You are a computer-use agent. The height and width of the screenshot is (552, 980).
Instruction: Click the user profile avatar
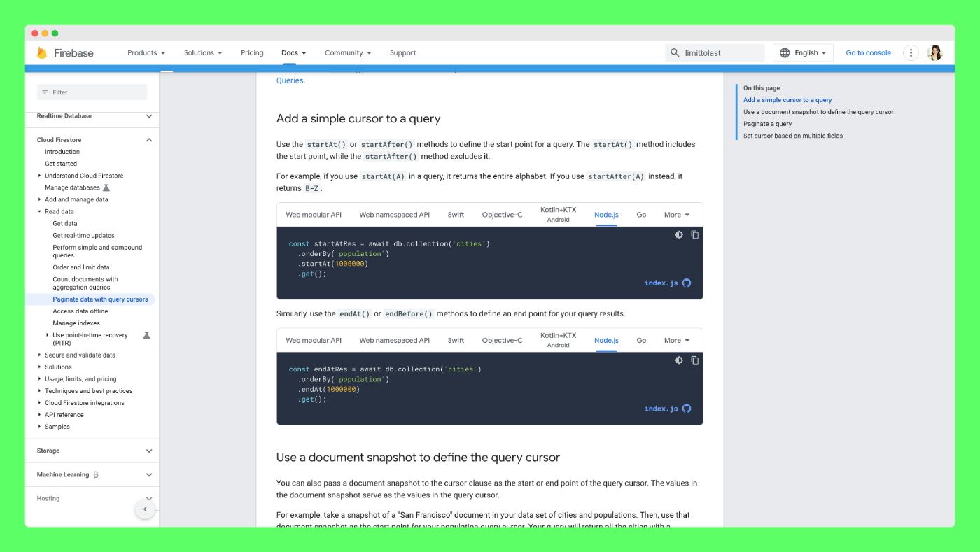[934, 53]
